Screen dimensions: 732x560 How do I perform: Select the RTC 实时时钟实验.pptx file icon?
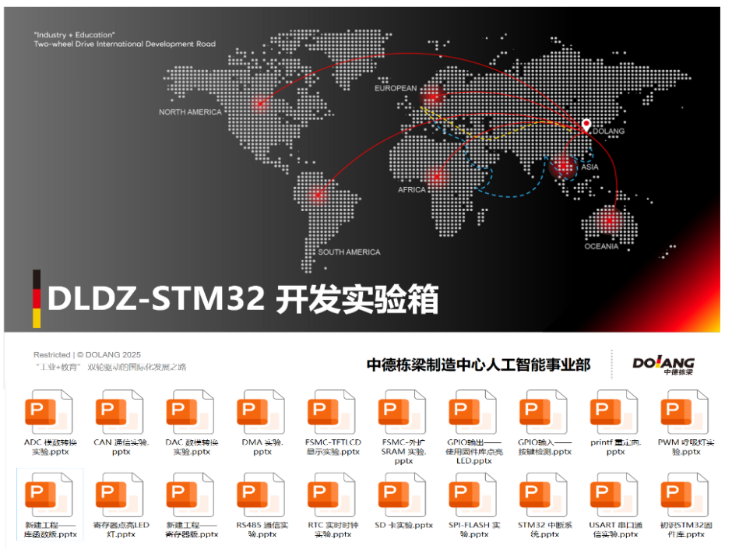click(332, 495)
